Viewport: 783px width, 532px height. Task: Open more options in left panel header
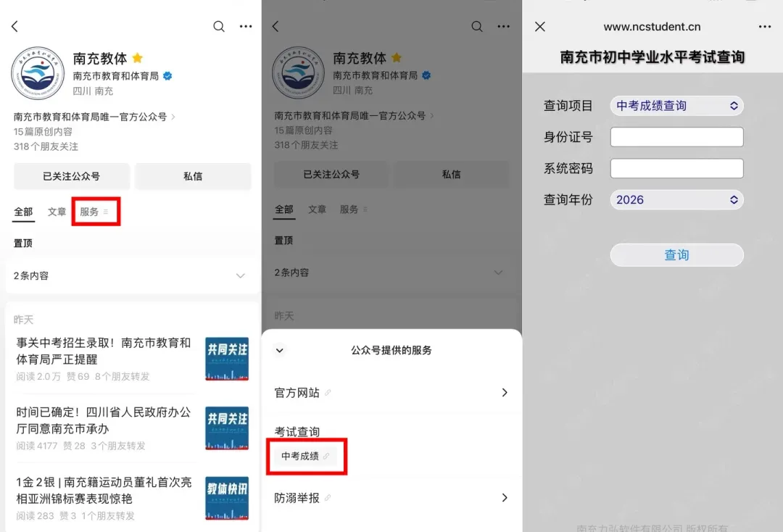pos(246,26)
